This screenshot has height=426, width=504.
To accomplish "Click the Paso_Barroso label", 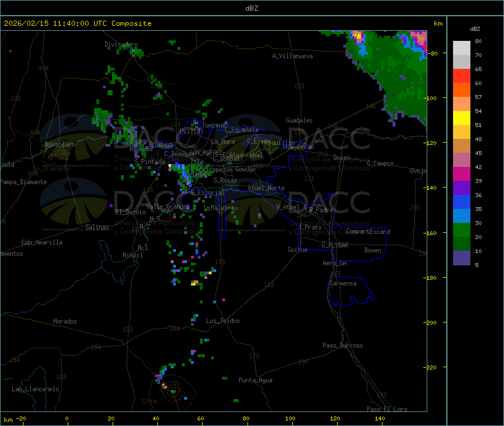I will click(343, 345).
